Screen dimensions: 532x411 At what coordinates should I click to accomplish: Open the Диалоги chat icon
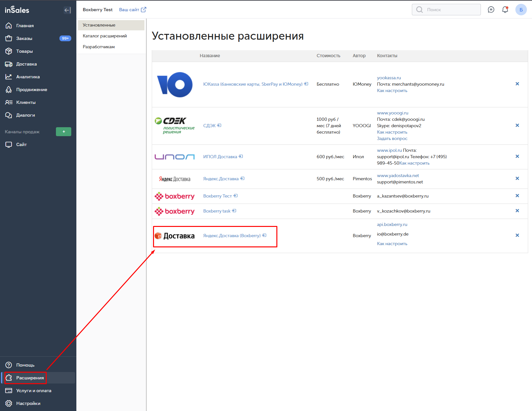click(9, 115)
